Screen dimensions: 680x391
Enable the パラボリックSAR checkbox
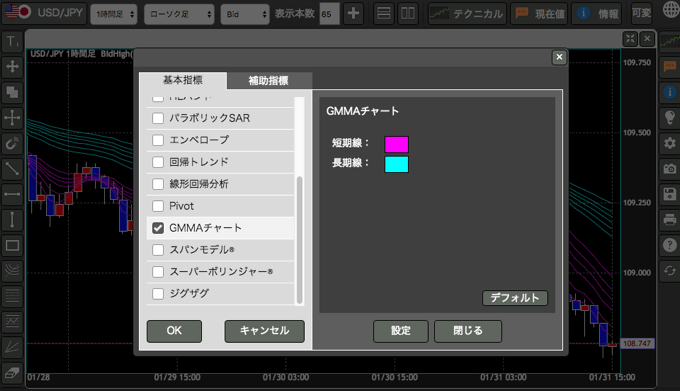coord(158,118)
